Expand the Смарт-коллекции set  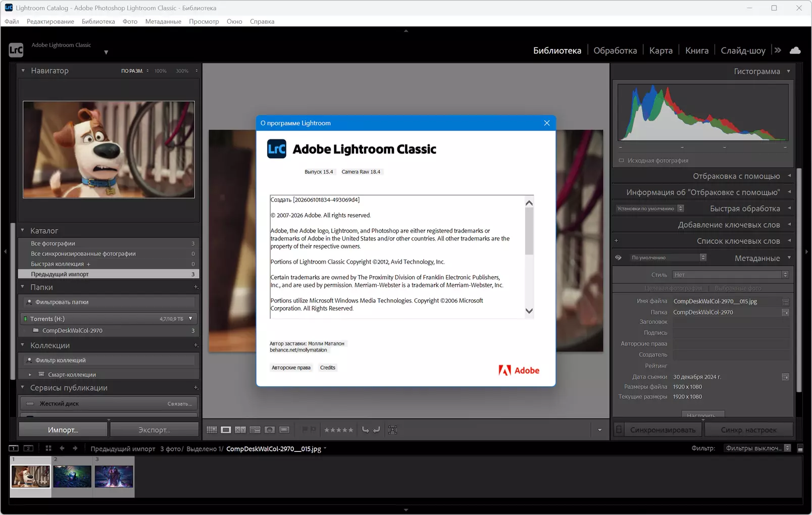(30, 375)
